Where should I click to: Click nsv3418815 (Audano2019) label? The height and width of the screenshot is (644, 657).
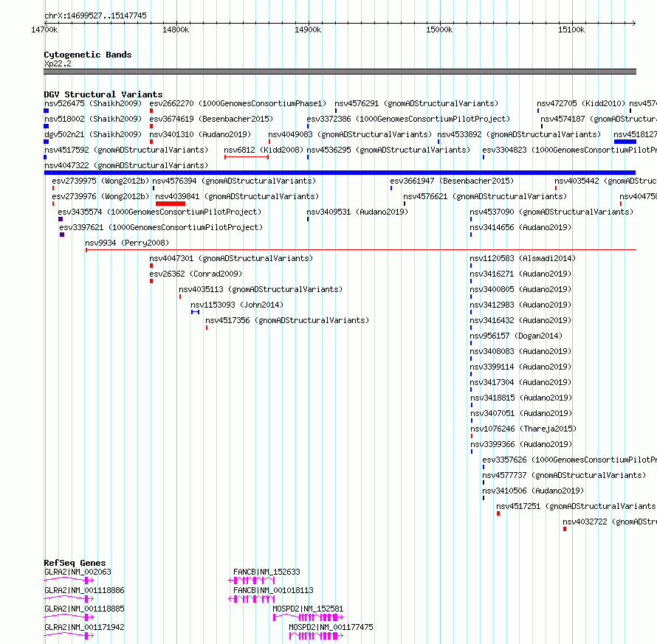click(521, 398)
